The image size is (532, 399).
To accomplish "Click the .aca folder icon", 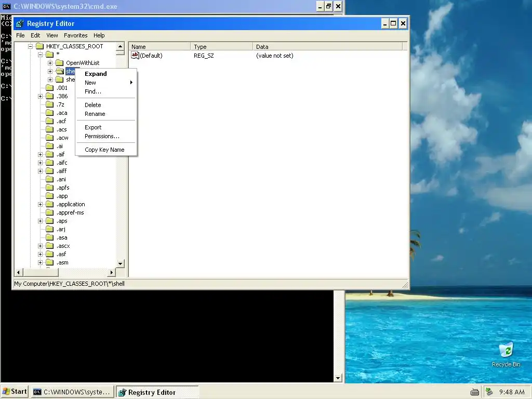I will (50, 113).
